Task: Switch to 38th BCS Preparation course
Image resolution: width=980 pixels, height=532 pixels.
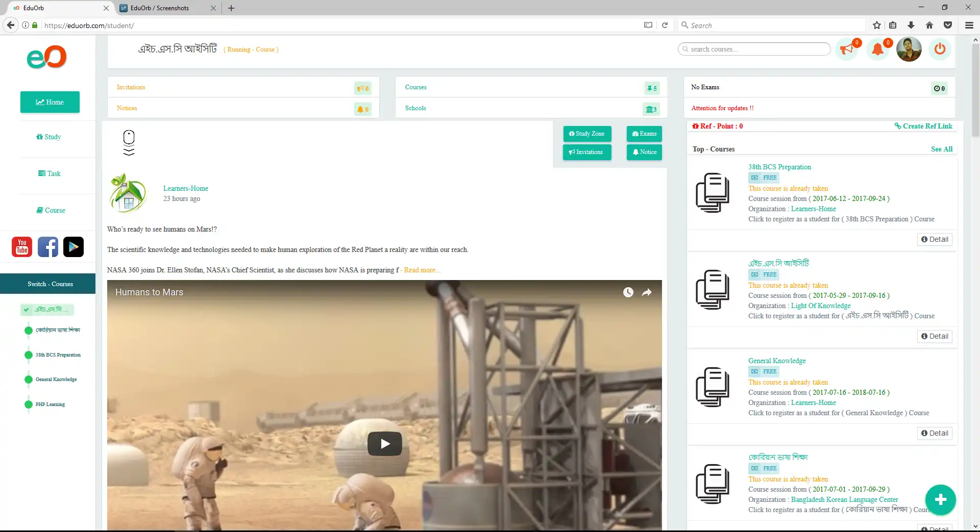Action: [58, 355]
